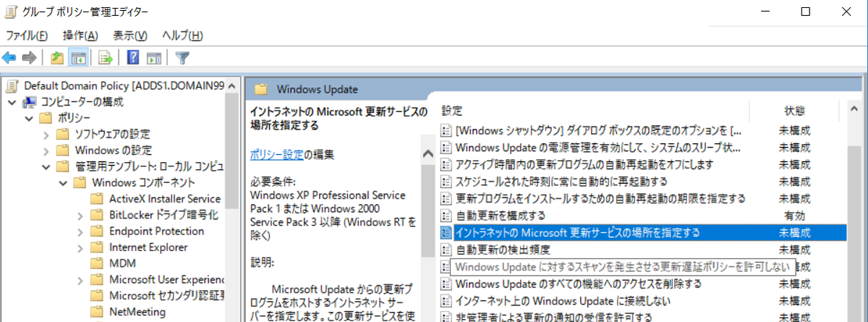Open the ヘルプ(H) menu

click(182, 35)
